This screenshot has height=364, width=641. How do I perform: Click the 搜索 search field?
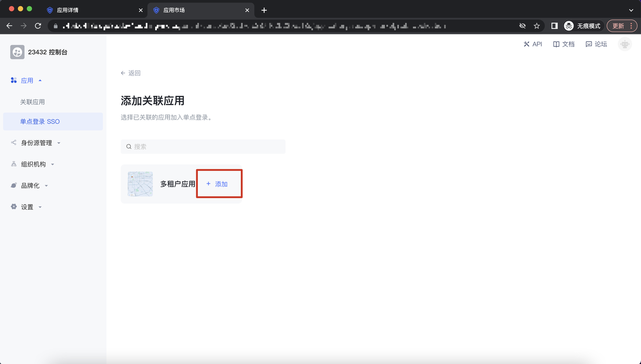[203, 147]
